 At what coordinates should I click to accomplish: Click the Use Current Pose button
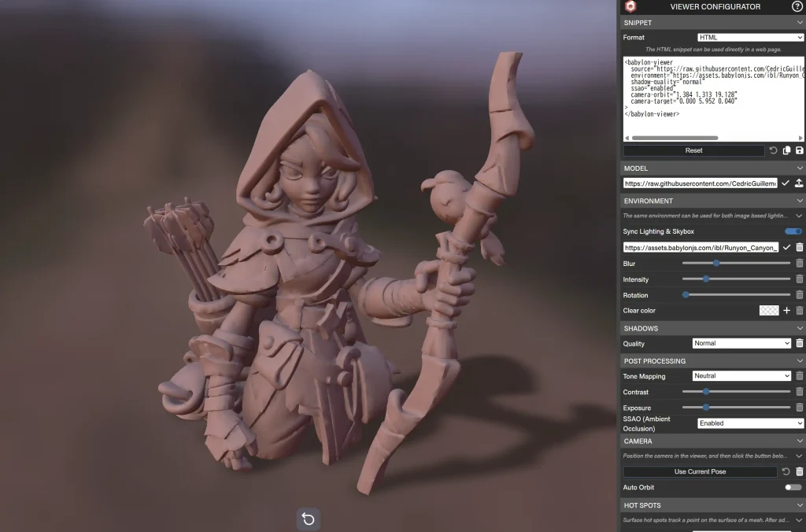coord(700,471)
